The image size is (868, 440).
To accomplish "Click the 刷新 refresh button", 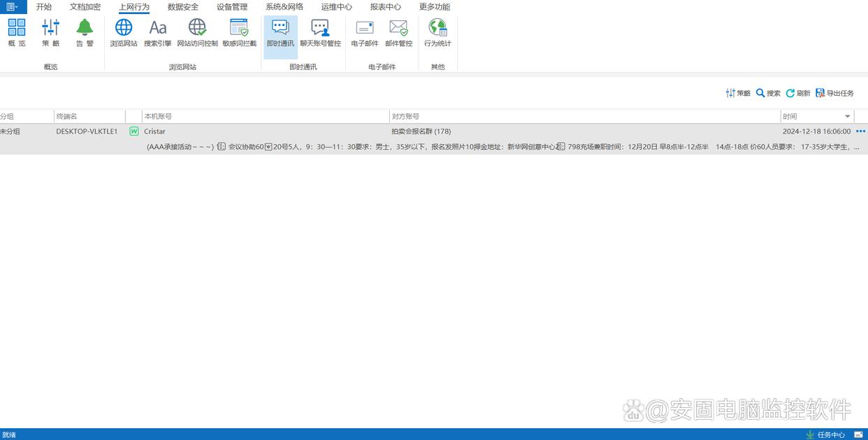I will (x=798, y=93).
